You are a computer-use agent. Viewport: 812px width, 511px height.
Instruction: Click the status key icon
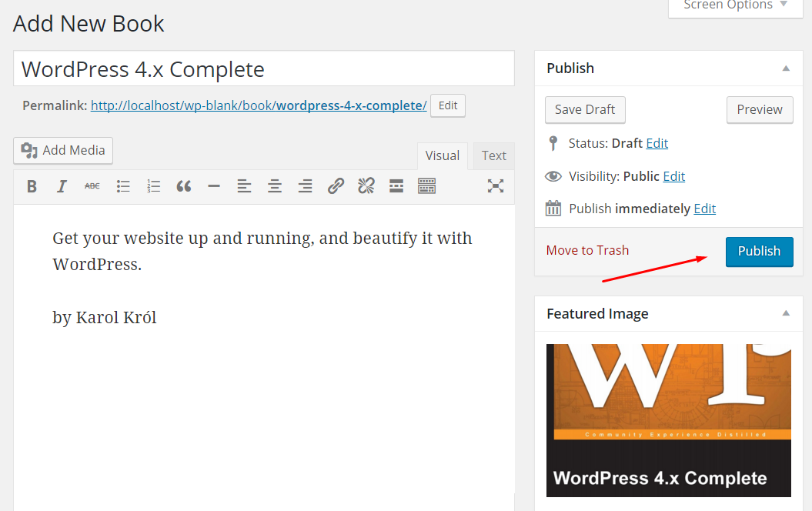tap(553, 143)
